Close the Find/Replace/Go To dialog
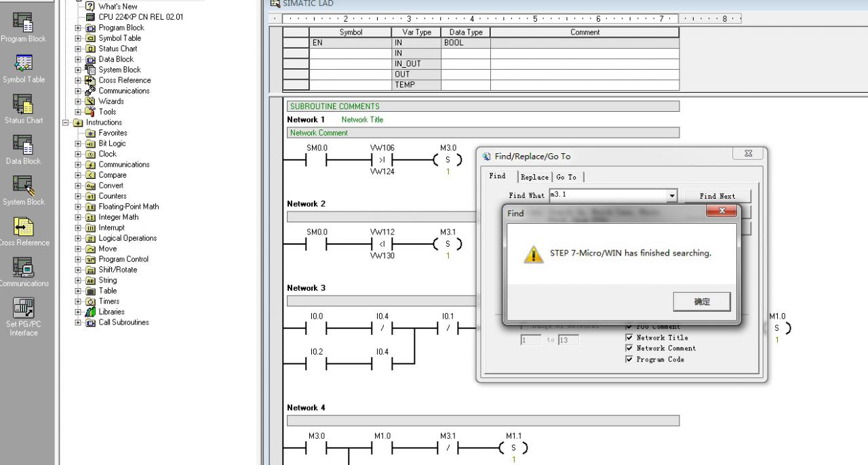 click(x=748, y=154)
